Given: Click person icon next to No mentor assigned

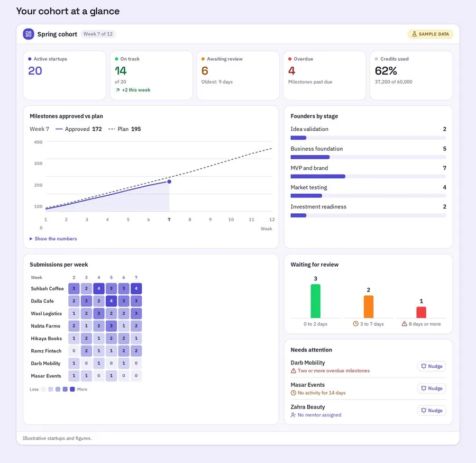Looking at the screenshot, I should click(293, 415).
